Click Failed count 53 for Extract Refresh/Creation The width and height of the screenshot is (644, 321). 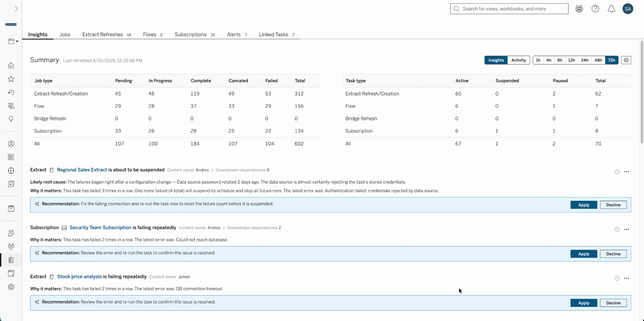coord(268,94)
